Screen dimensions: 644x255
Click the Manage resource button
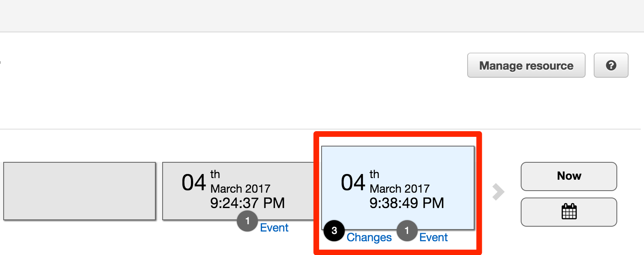point(526,65)
